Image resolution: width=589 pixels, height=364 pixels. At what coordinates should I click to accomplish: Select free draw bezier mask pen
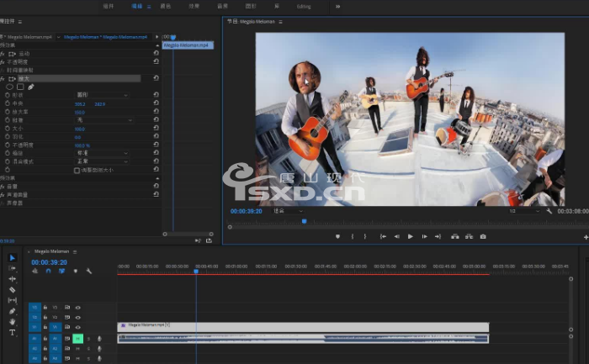pyautogui.click(x=31, y=87)
